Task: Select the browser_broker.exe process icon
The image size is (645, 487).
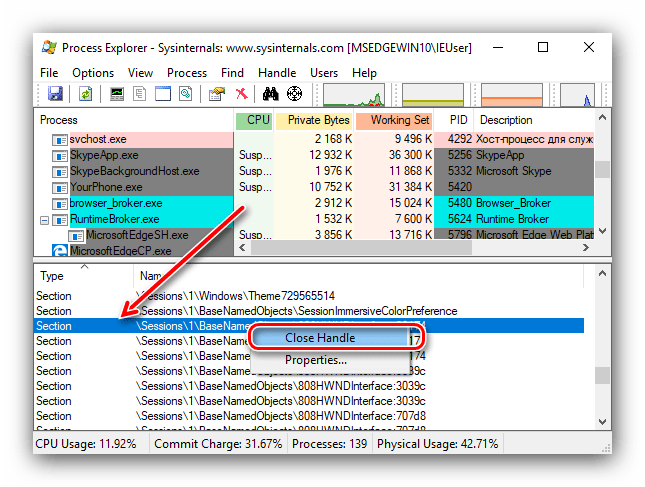Action: 60,204
